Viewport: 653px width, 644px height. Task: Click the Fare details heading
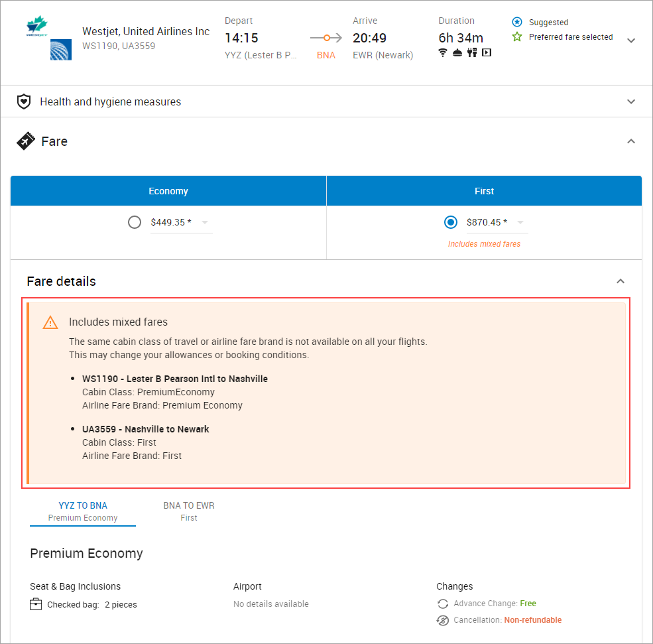pos(61,282)
